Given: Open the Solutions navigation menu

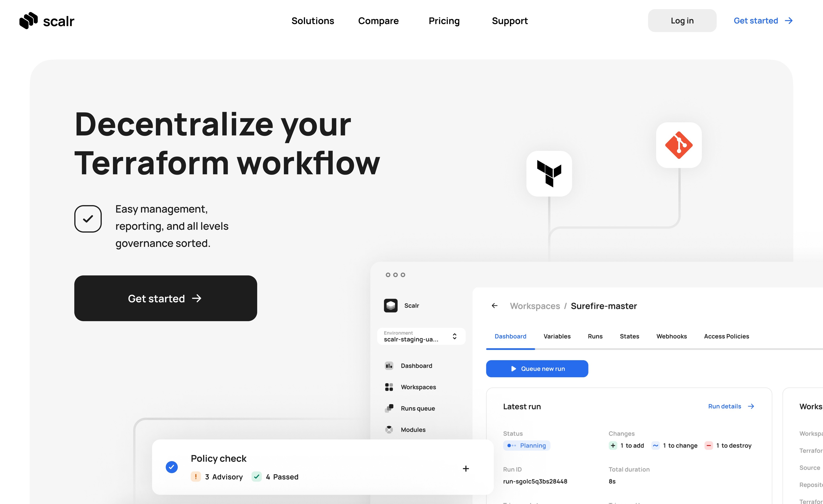Looking at the screenshot, I should point(313,21).
